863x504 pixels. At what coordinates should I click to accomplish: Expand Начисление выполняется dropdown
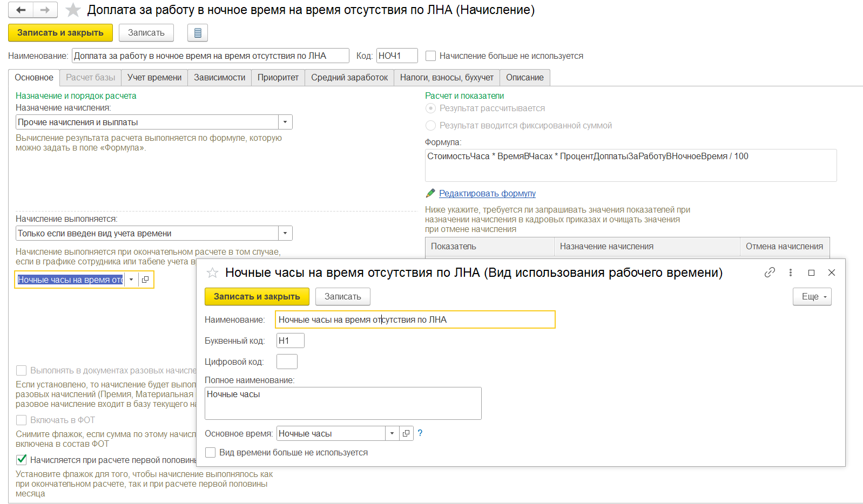coord(285,233)
